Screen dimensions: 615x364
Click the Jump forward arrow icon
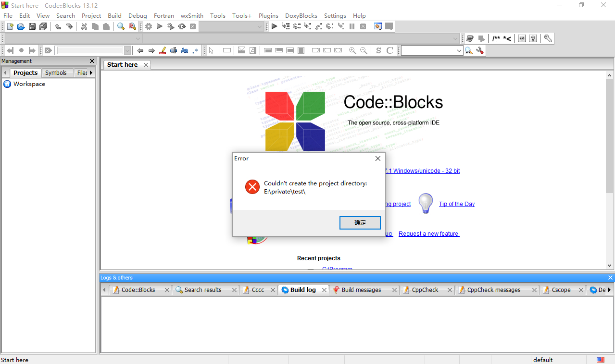pyautogui.click(x=151, y=50)
